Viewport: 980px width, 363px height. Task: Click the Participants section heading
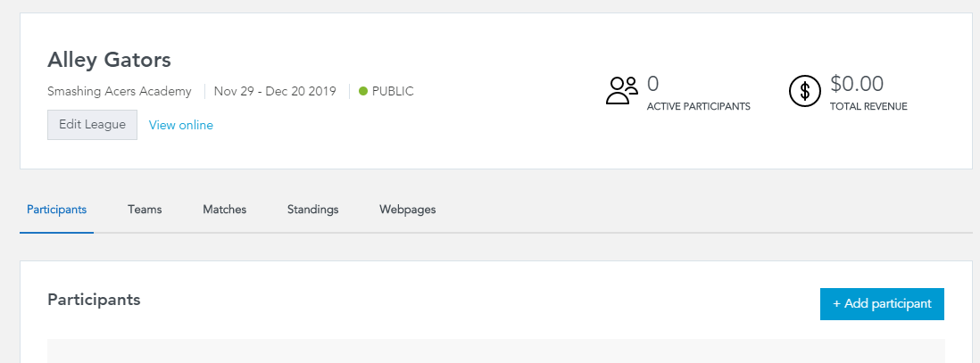[94, 300]
